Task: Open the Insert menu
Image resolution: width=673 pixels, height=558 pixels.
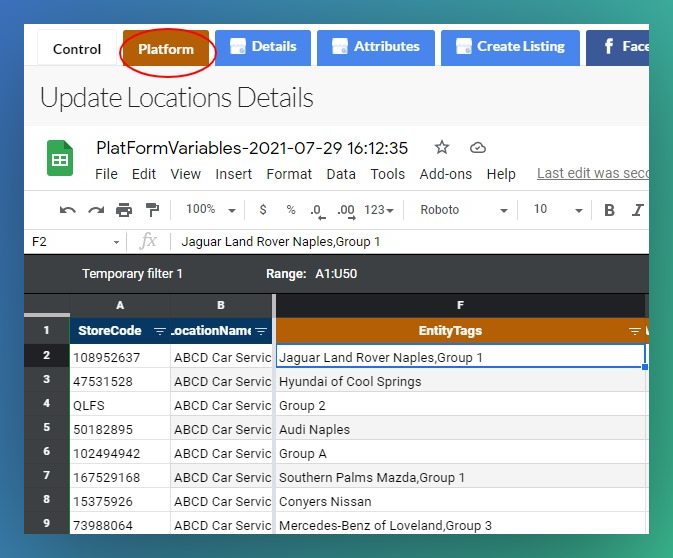Action: tap(233, 174)
